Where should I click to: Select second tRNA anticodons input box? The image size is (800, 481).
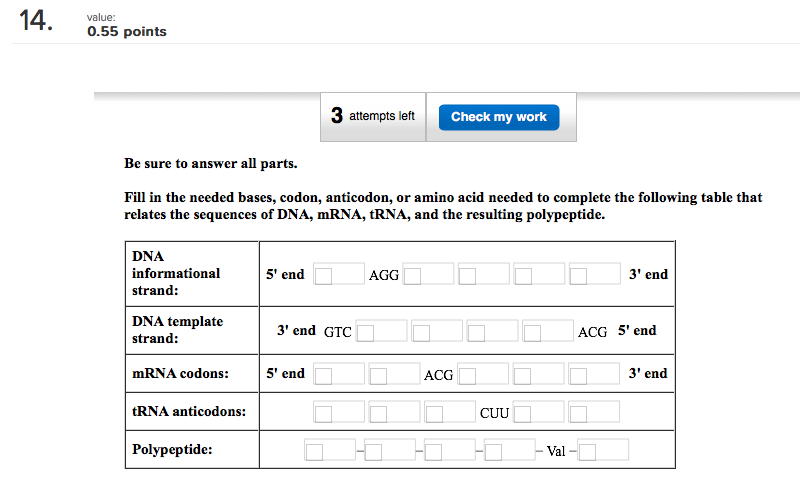(x=393, y=412)
